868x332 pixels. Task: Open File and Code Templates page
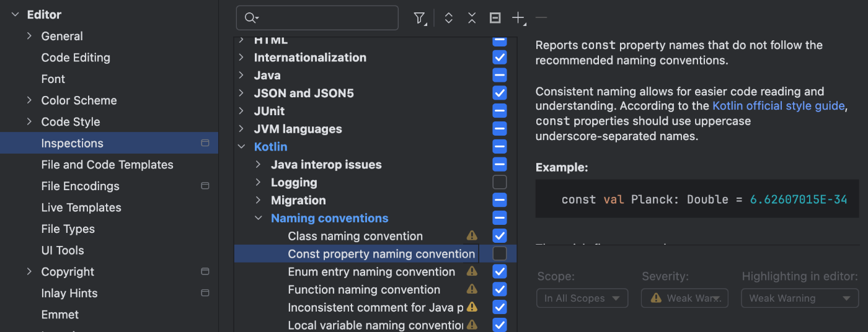click(x=107, y=164)
